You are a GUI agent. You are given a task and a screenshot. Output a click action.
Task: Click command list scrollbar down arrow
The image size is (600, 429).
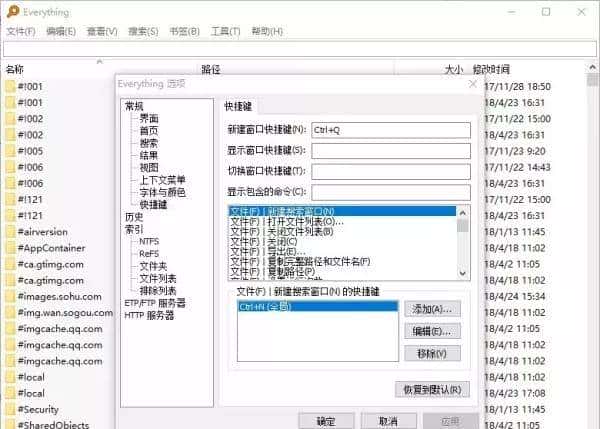pyautogui.click(x=463, y=273)
